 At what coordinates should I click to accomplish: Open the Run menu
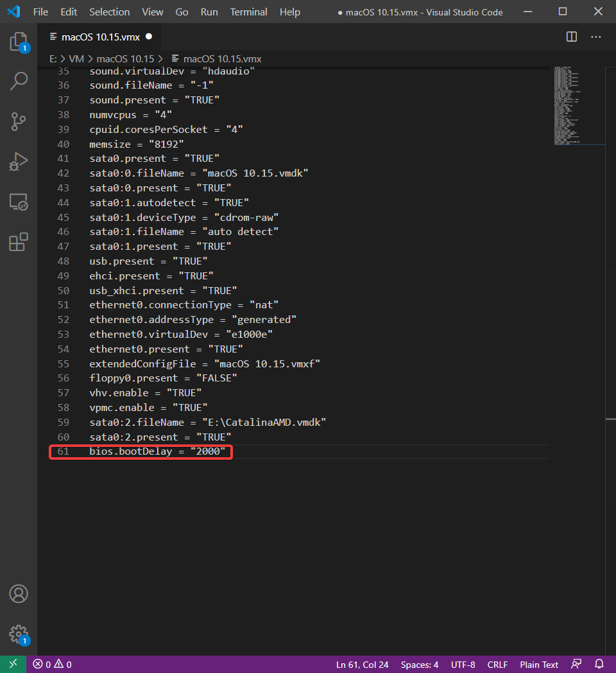pyautogui.click(x=209, y=12)
